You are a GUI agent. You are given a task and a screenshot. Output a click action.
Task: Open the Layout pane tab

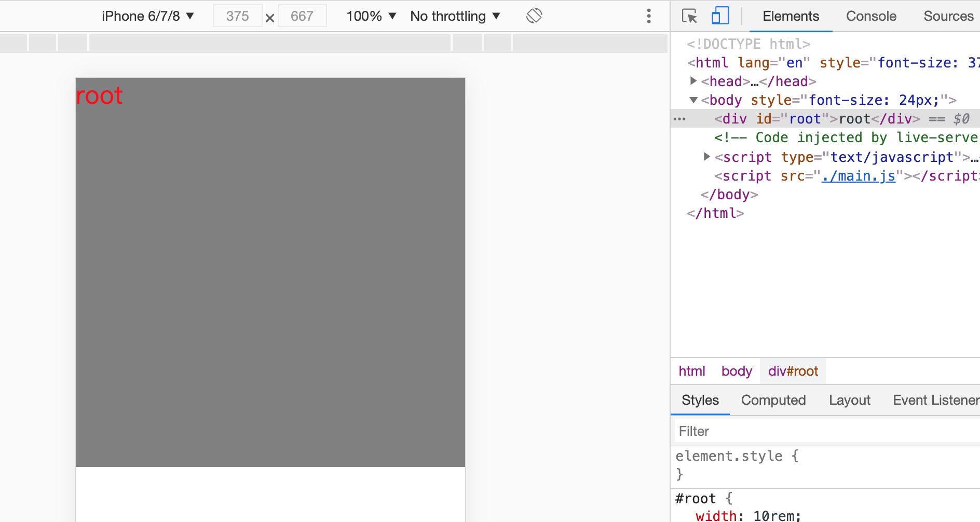(x=849, y=400)
